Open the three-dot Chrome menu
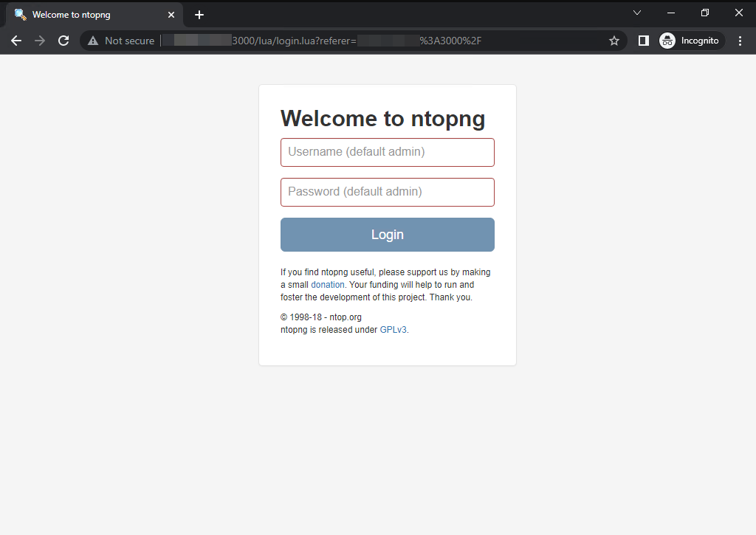Image resolution: width=756 pixels, height=535 pixels. [x=740, y=41]
